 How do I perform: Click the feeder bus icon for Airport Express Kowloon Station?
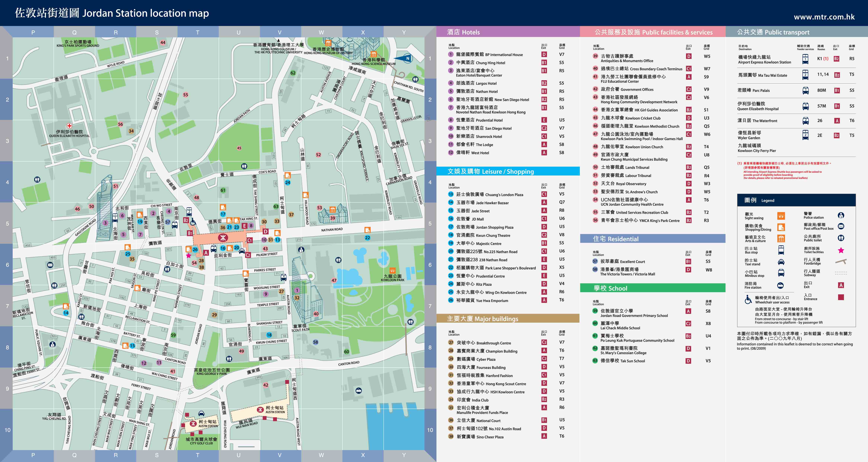click(805, 59)
